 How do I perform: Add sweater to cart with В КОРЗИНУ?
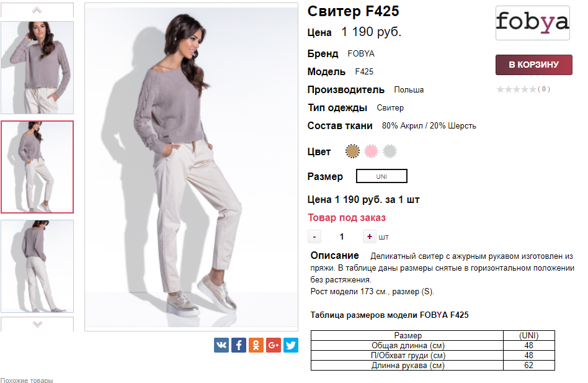coord(533,65)
